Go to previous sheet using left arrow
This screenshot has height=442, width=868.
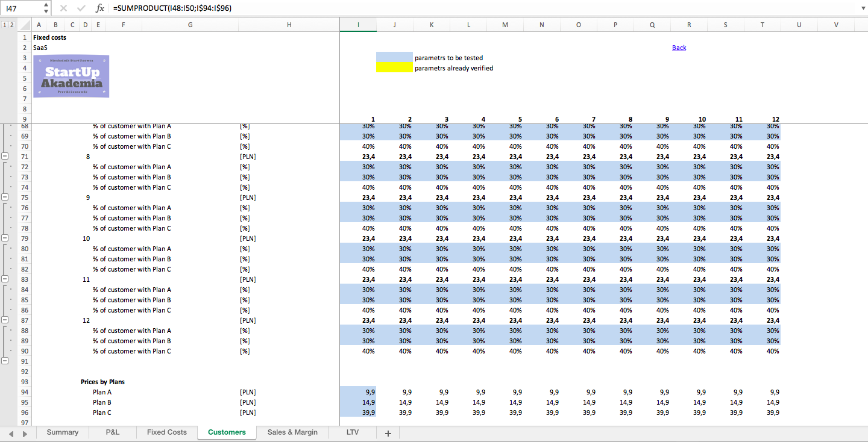[x=11, y=433]
